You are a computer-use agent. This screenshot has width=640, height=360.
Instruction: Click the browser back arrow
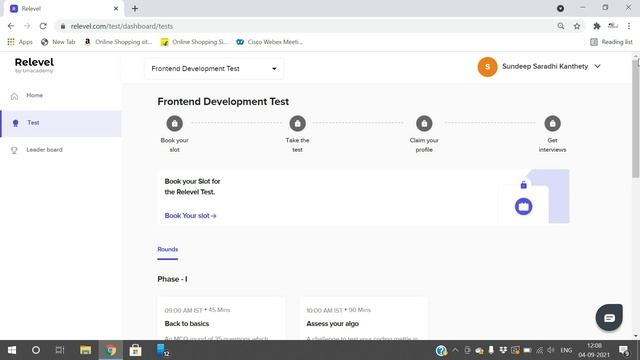tap(11, 26)
